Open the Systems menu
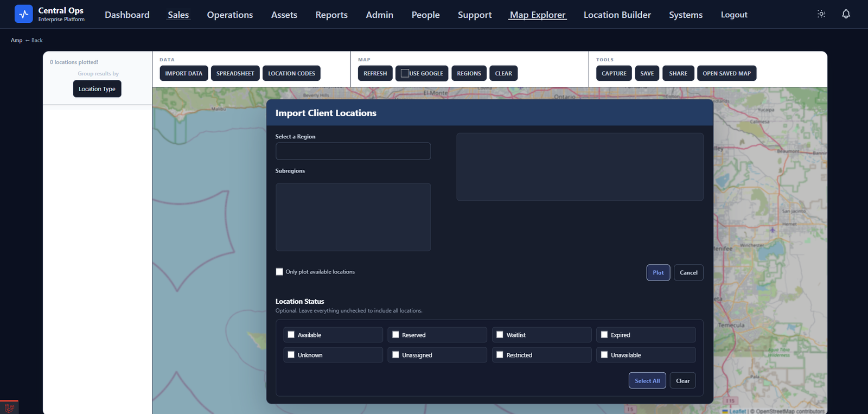Image resolution: width=868 pixels, height=414 pixels. [686, 15]
